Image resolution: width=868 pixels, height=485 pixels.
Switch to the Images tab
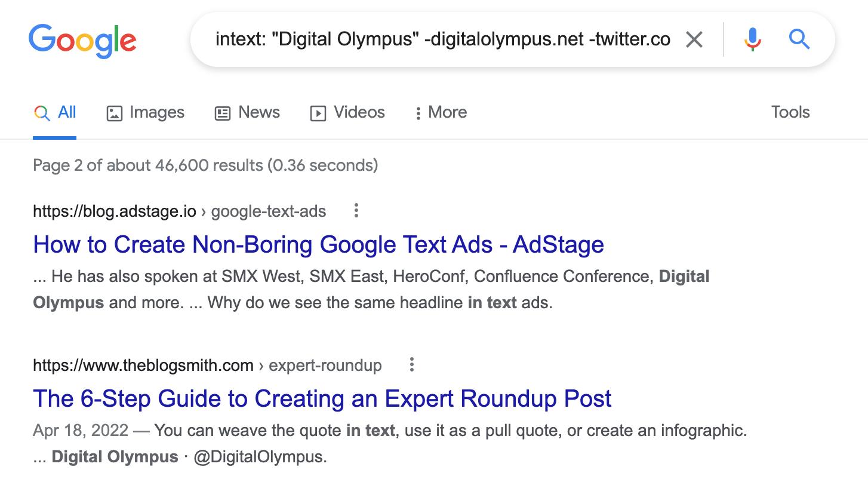click(x=145, y=113)
